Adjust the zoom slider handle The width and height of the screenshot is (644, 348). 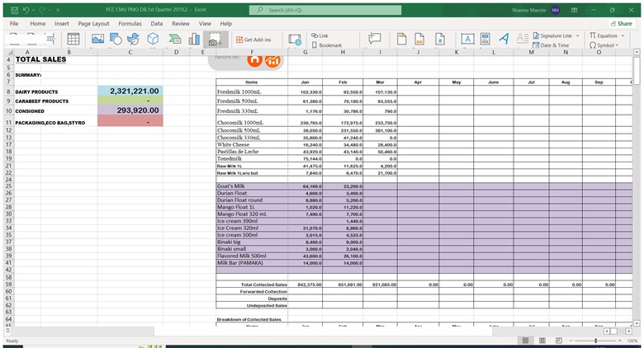point(595,341)
